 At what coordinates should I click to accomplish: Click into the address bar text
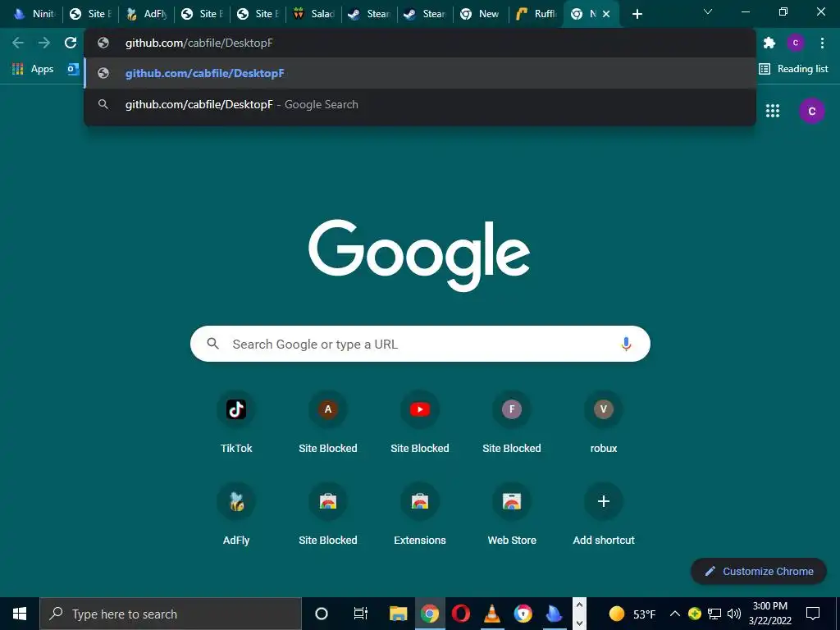[199, 43]
